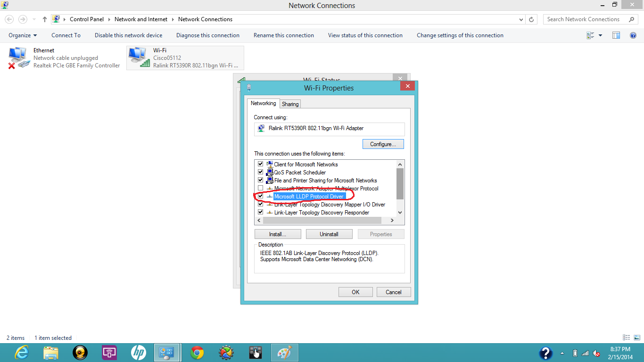Click Rename this connection
Screen dimensions: 644x362
point(284,35)
